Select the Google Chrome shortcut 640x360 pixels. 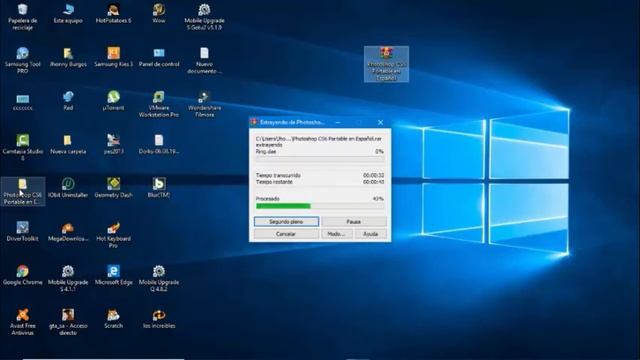pos(22,275)
